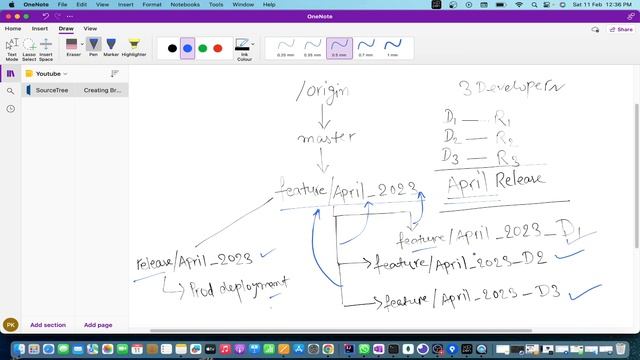This screenshot has height=360, width=640.
Task: Choose the Insert Space tool
Action: [46, 49]
